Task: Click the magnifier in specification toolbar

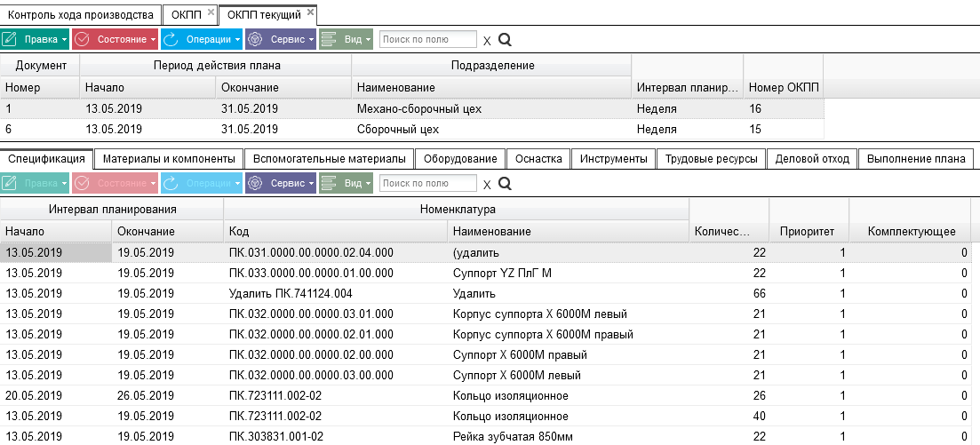Action: 505,184
